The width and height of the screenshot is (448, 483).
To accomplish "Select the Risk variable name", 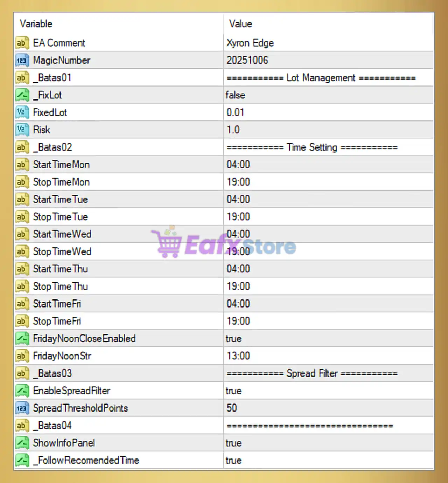I will pos(42,130).
